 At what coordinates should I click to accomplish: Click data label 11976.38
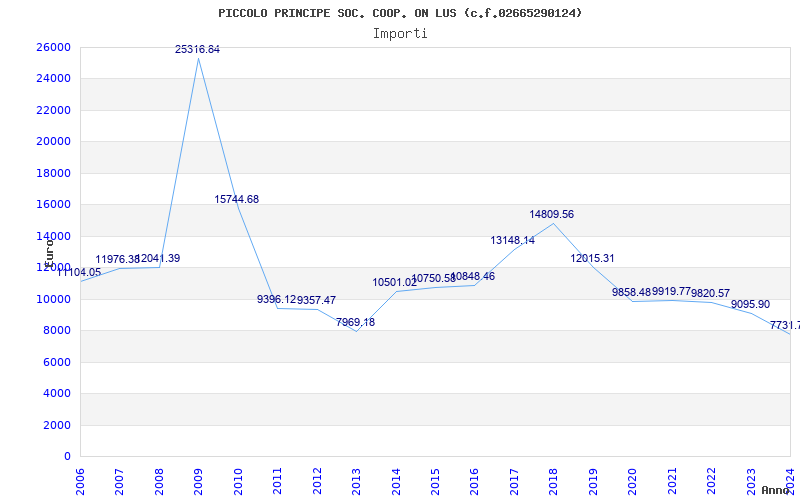coord(117,260)
